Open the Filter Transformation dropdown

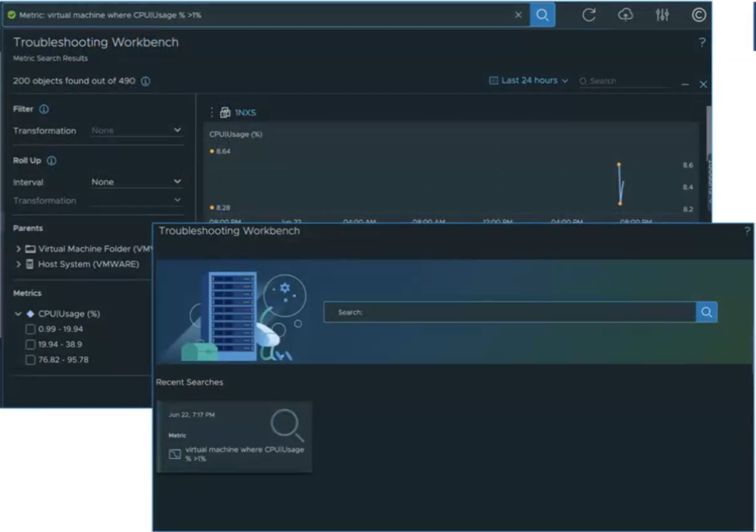coord(137,130)
